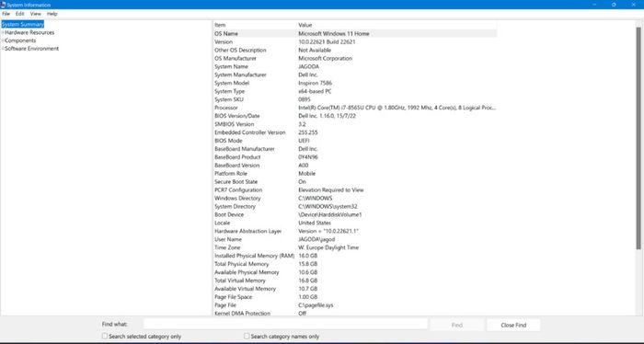Select the Components tree node
Viewport: 644px width, 344px height.
[x=20, y=40]
